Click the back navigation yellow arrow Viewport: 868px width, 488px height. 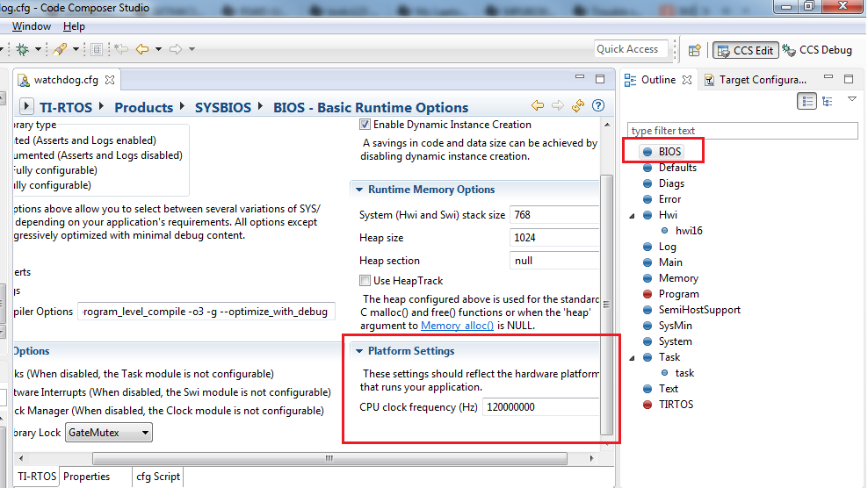pos(142,49)
